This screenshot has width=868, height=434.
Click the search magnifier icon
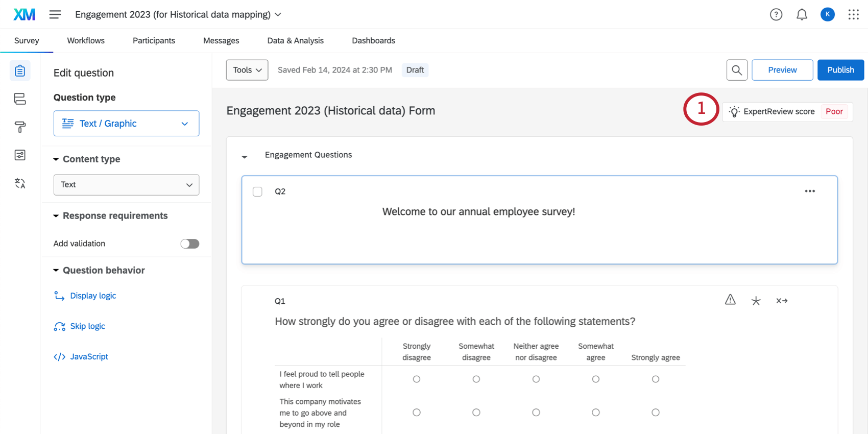737,70
